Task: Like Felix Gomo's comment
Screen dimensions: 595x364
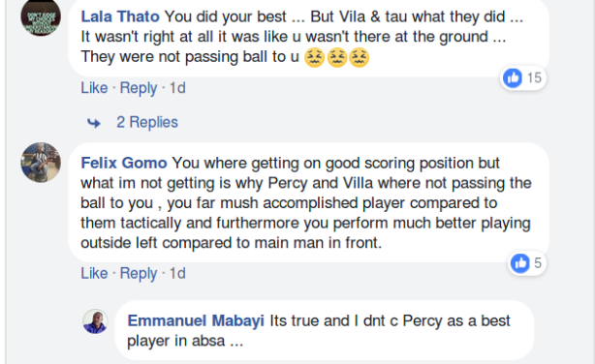Action: coord(94,273)
